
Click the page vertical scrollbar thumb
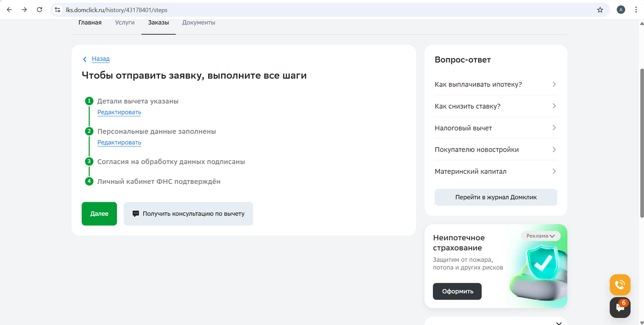click(x=641, y=143)
